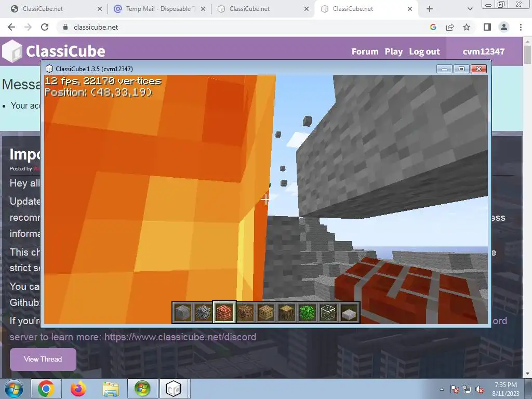532x399 pixels.
Task: Select the green leaves block in hotbar
Action: click(308, 312)
